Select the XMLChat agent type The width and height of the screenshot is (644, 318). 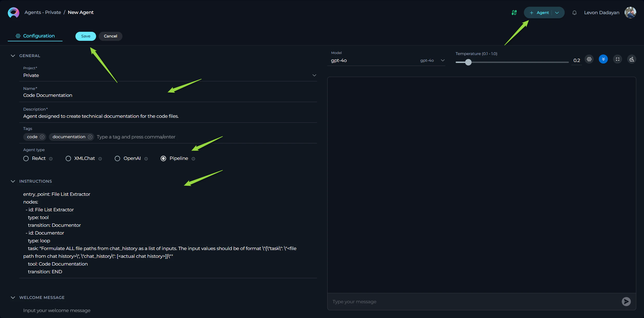[x=68, y=158]
